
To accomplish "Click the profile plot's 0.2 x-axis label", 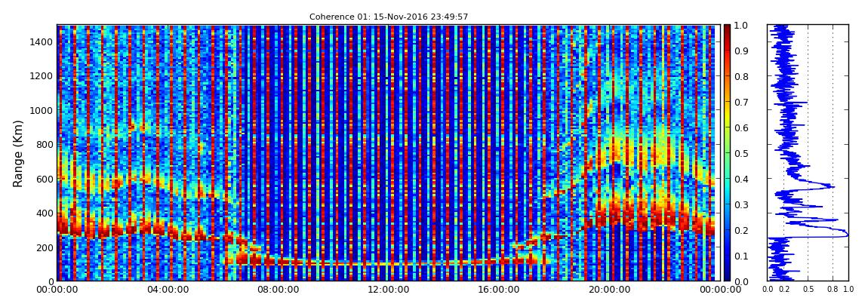I will (783, 290).
